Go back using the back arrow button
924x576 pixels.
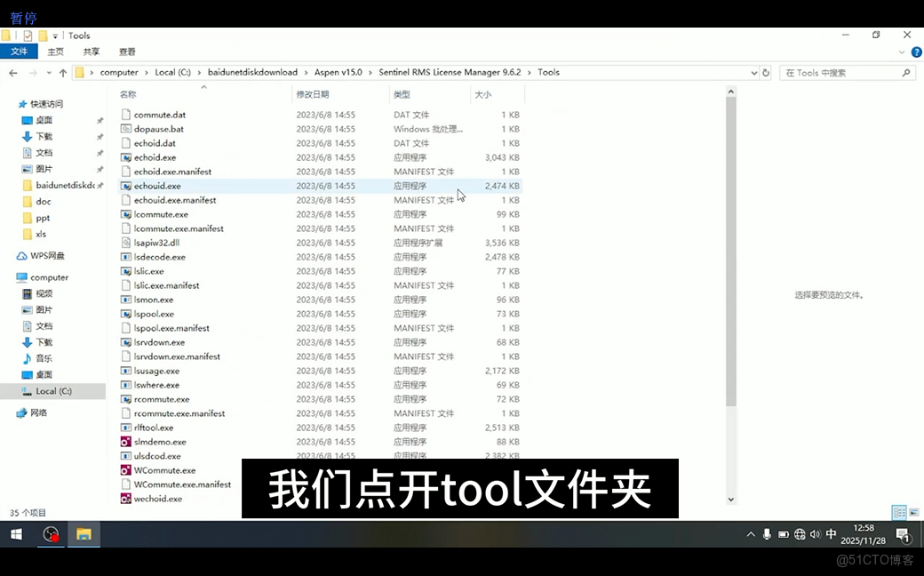[x=12, y=72]
